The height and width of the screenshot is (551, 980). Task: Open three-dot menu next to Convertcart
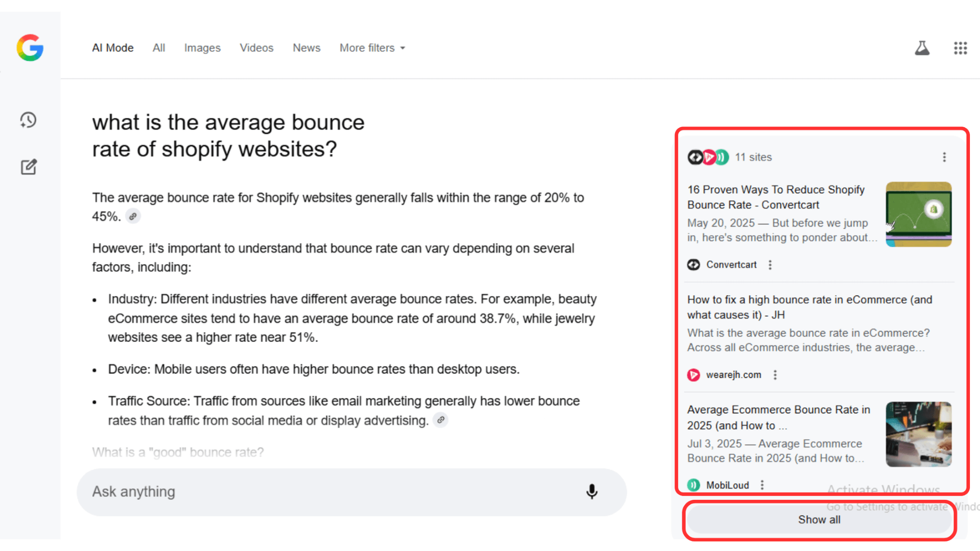click(x=770, y=265)
